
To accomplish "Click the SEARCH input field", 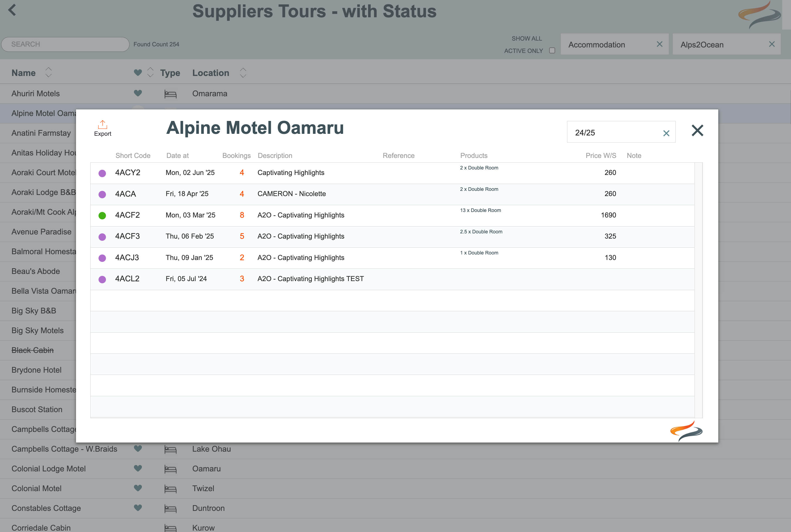I will coord(65,44).
